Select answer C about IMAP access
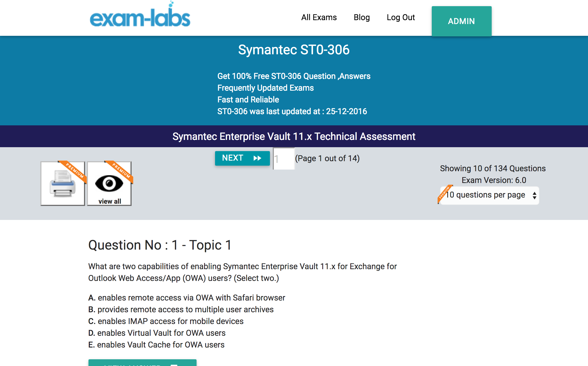This screenshot has height=366, width=588. [x=166, y=321]
